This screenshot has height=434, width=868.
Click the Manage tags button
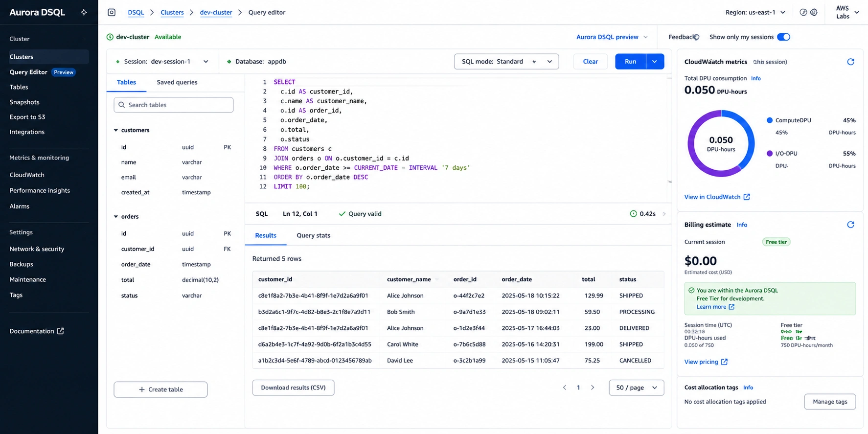(x=830, y=402)
